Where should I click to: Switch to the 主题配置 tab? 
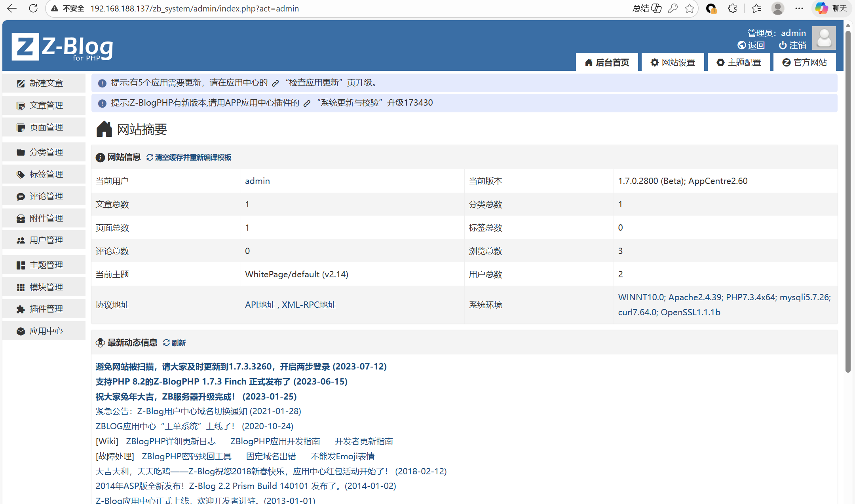coord(739,63)
